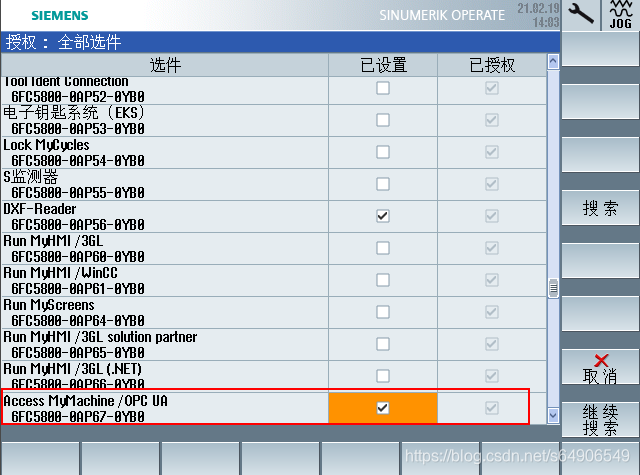Image resolution: width=640 pixels, height=475 pixels.
Task: Open the wrench setup icon
Action: 581,14
